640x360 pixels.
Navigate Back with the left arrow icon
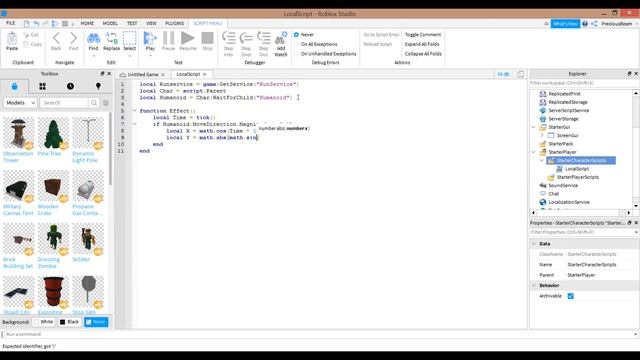pyautogui.click(x=56, y=39)
